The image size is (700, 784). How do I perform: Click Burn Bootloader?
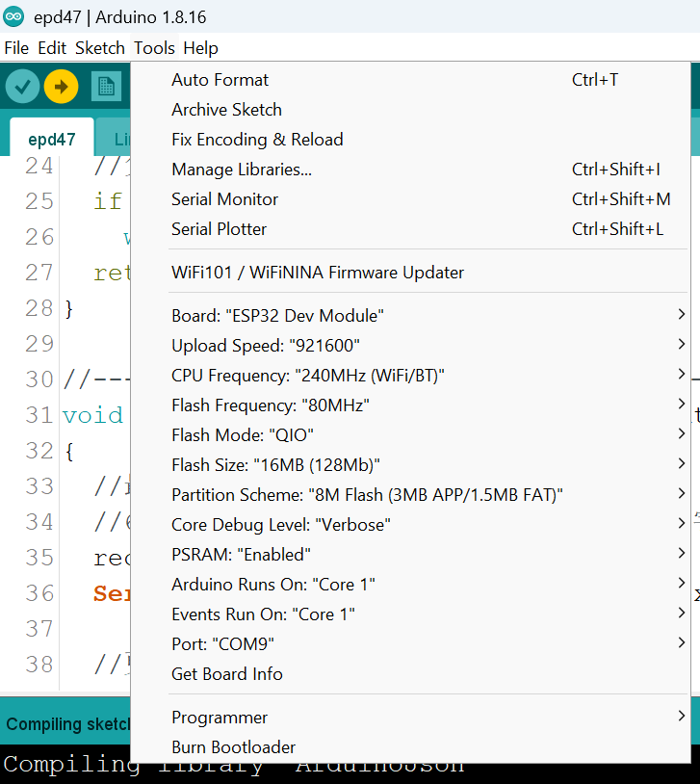coord(233,747)
